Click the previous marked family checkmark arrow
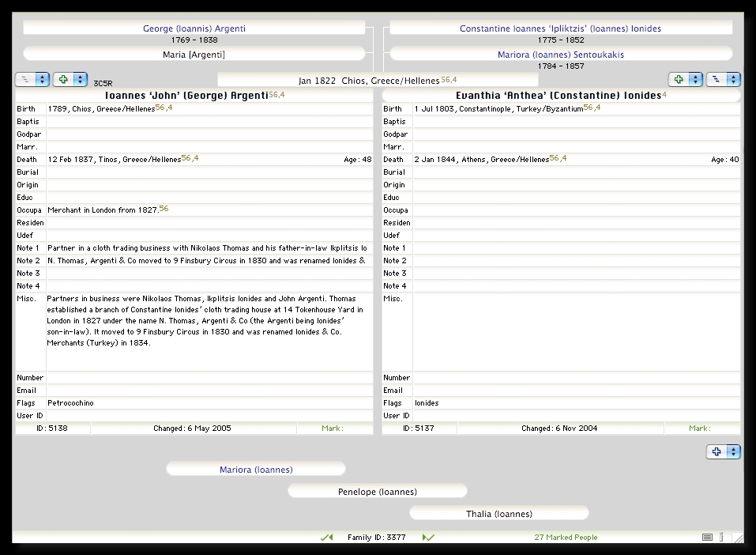This screenshot has width=756, height=555. [326, 538]
